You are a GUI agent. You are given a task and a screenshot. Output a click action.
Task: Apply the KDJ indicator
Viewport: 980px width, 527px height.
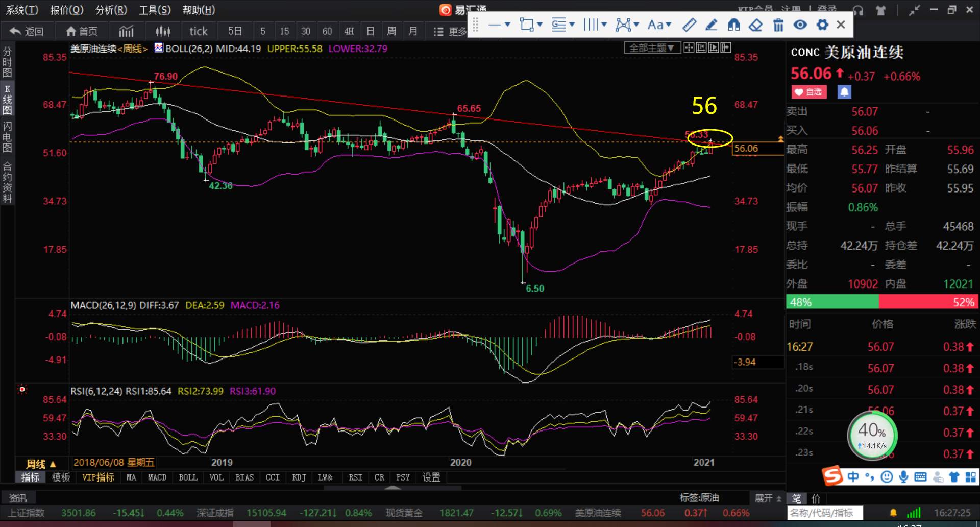299,477
